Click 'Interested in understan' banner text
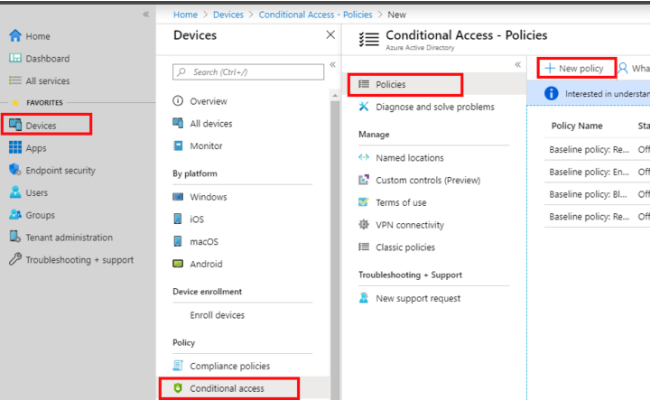 607,94
